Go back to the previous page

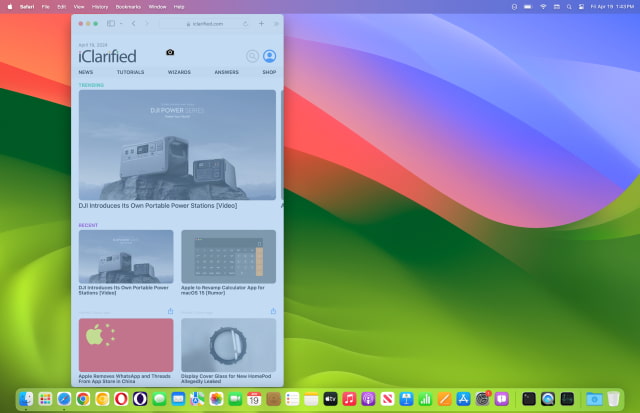point(135,22)
